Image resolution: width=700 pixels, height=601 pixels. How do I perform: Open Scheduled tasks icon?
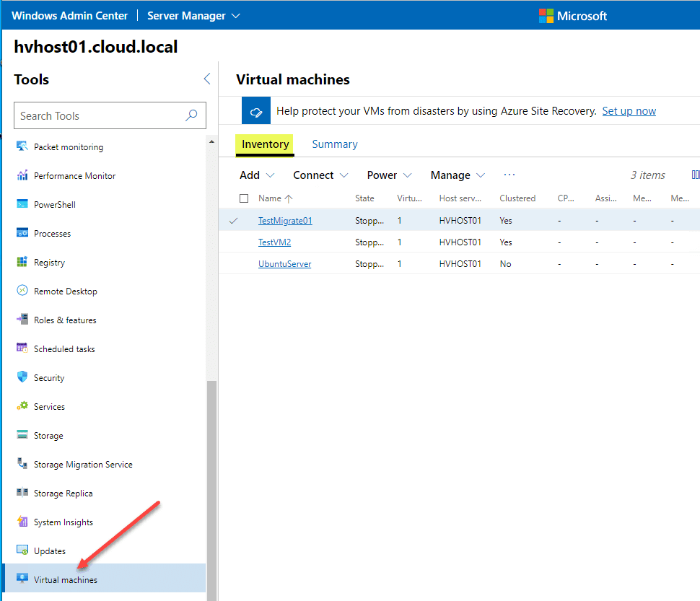[22, 348]
